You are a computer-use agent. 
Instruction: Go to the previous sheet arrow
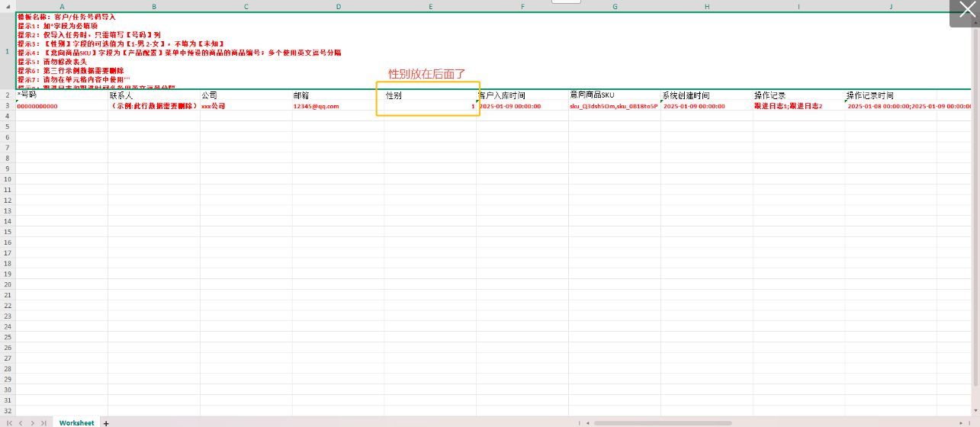21,422
